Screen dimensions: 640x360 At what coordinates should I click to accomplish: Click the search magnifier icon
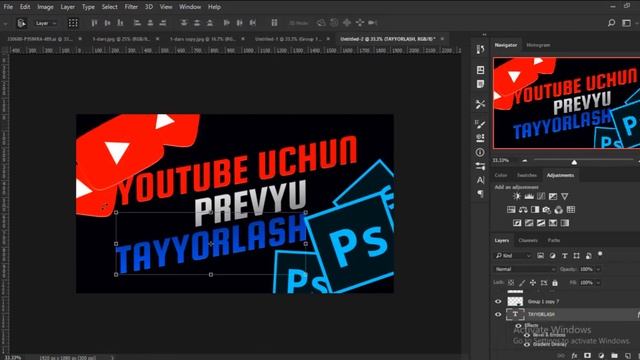pos(611,23)
